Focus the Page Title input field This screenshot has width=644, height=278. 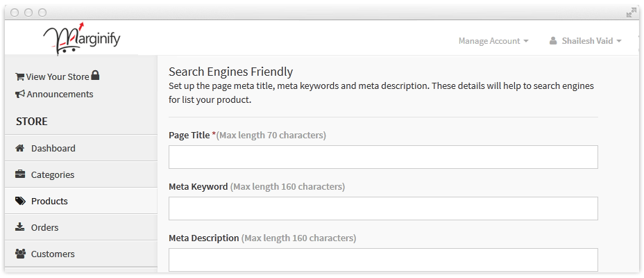[383, 156]
